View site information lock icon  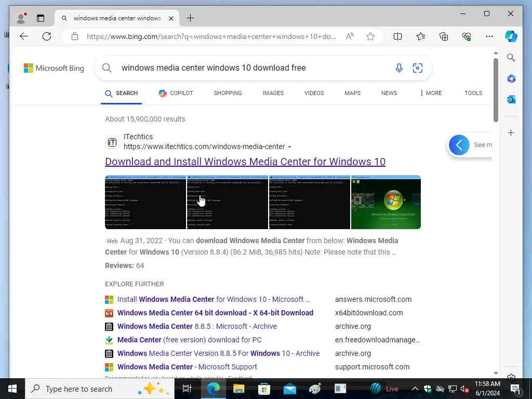pos(75,36)
